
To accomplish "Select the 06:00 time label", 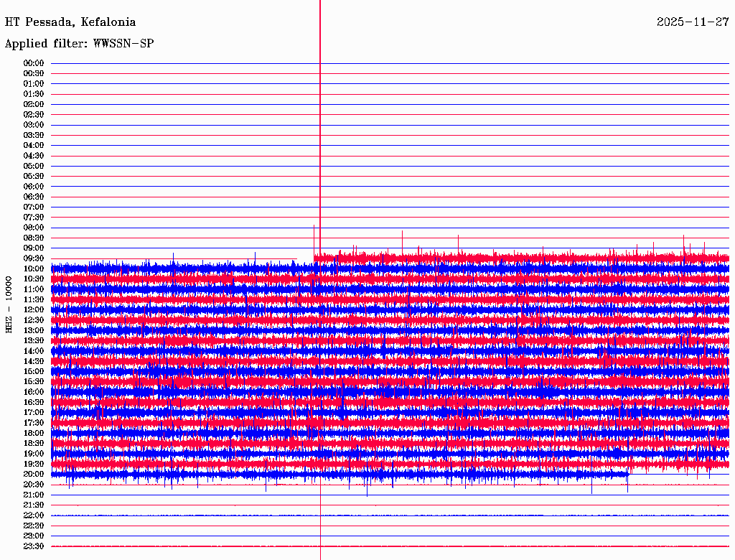I will 34,187.
